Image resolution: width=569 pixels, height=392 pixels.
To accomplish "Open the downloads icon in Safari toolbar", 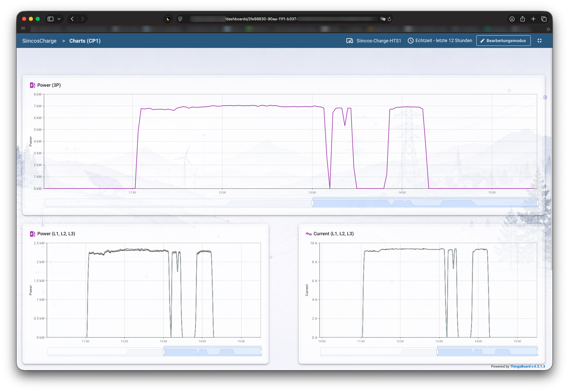I will click(512, 19).
